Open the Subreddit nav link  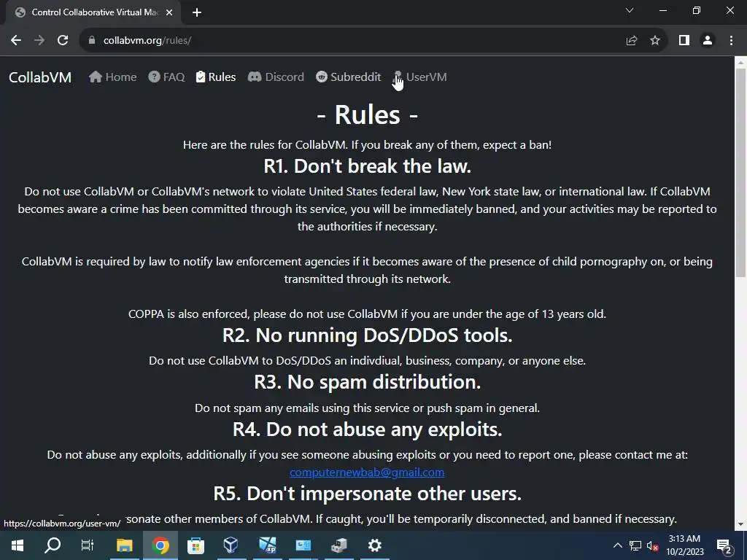click(348, 77)
